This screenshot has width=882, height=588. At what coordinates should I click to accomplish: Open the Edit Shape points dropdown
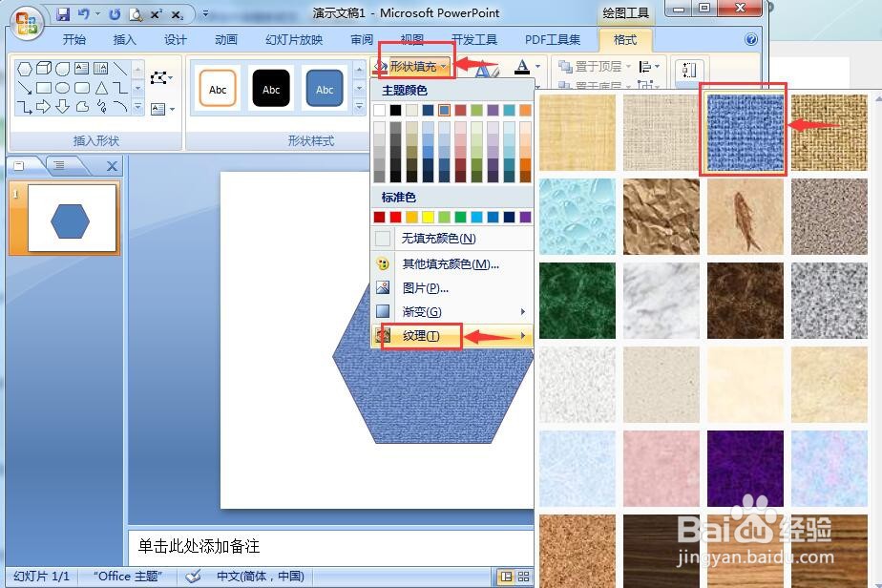161,77
